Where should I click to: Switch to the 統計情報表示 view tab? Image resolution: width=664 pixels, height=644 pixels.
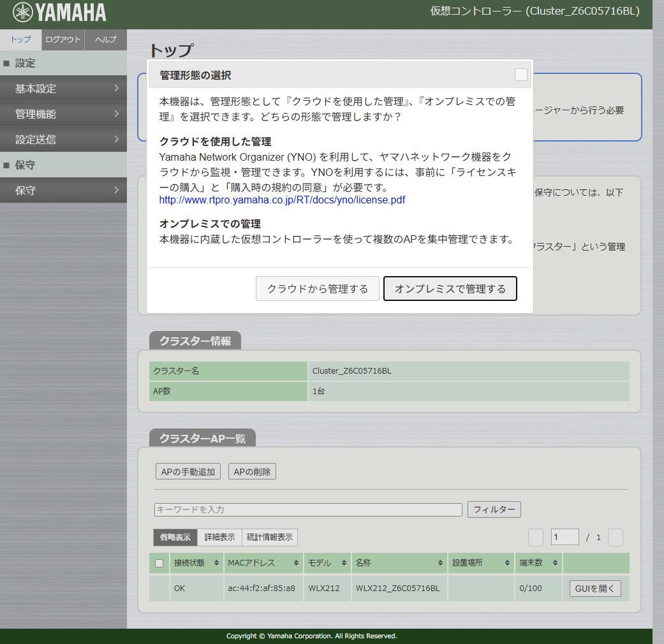point(270,537)
